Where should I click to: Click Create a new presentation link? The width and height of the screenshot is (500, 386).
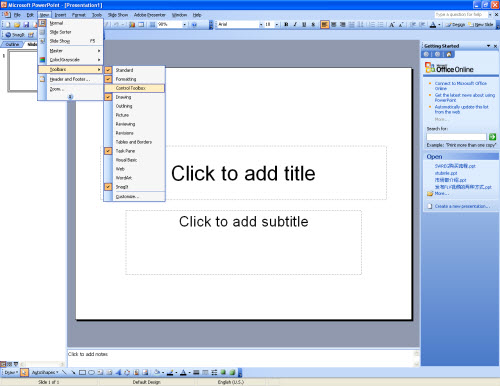coord(462,206)
